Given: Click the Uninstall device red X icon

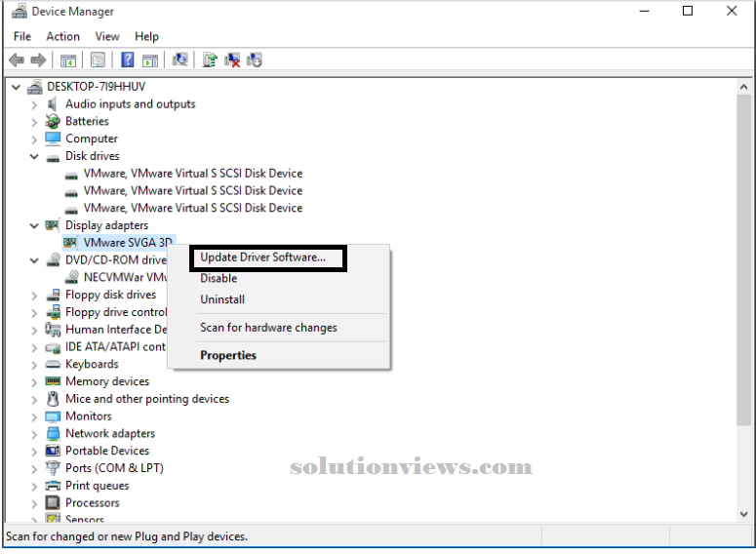Looking at the screenshot, I should (x=232, y=60).
